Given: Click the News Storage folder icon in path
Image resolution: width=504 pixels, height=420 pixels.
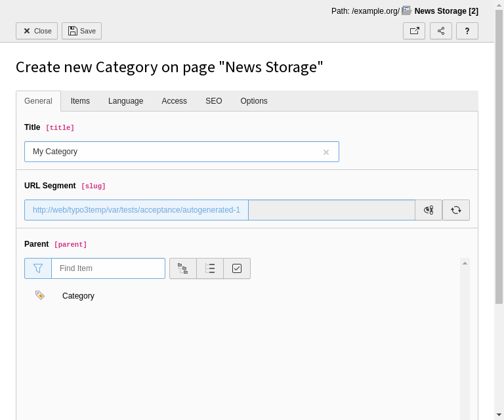Looking at the screenshot, I should [x=407, y=10].
